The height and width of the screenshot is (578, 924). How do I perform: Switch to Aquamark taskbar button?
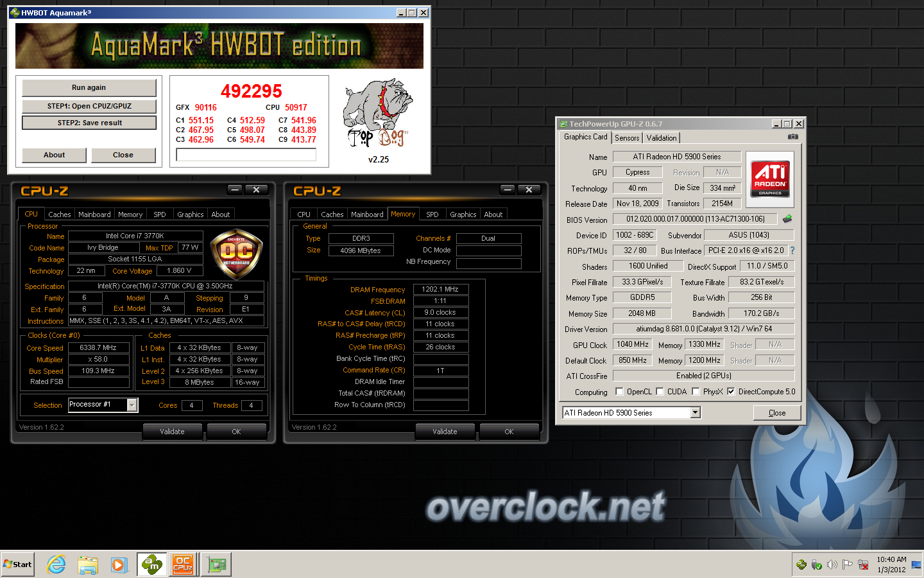point(152,565)
